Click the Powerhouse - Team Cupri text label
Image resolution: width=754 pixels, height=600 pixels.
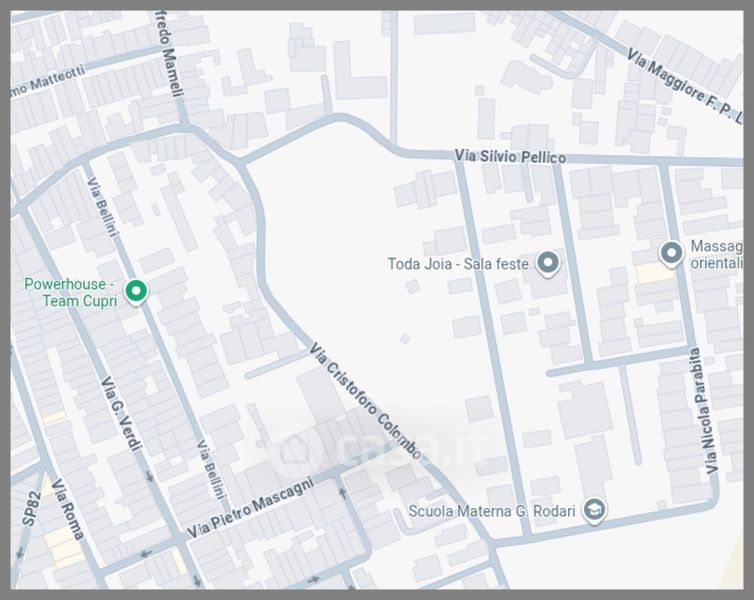point(70,292)
